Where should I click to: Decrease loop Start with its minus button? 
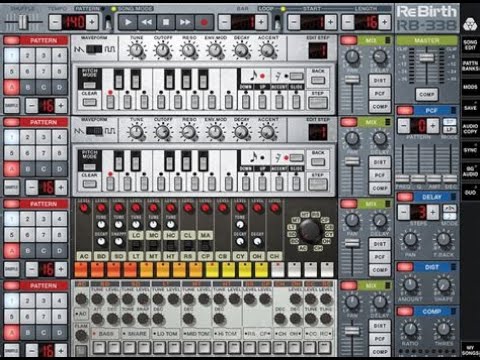pyautogui.click(x=294, y=22)
